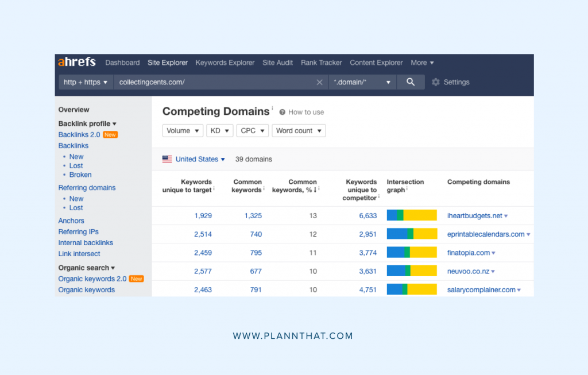Image resolution: width=588 pixels, height=375 pixels.
Task: Open the CPC filter dropdown
Action: click(x=253, y=130)
